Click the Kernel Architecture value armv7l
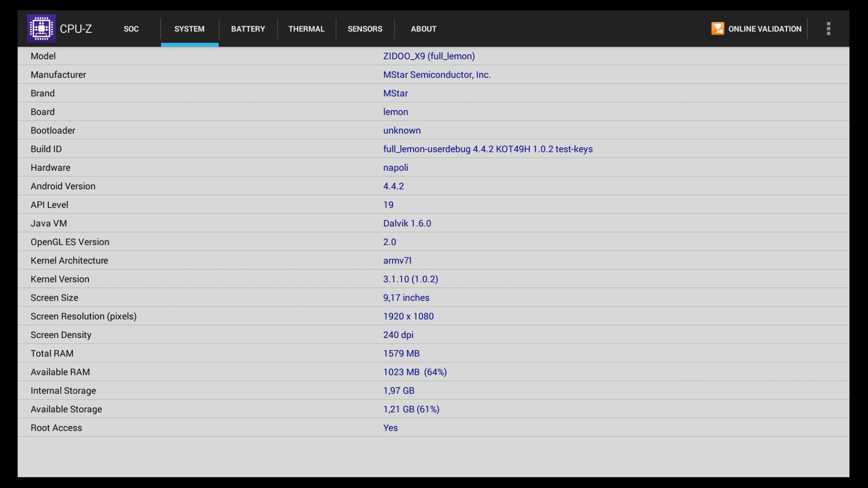 pos(397,260)
